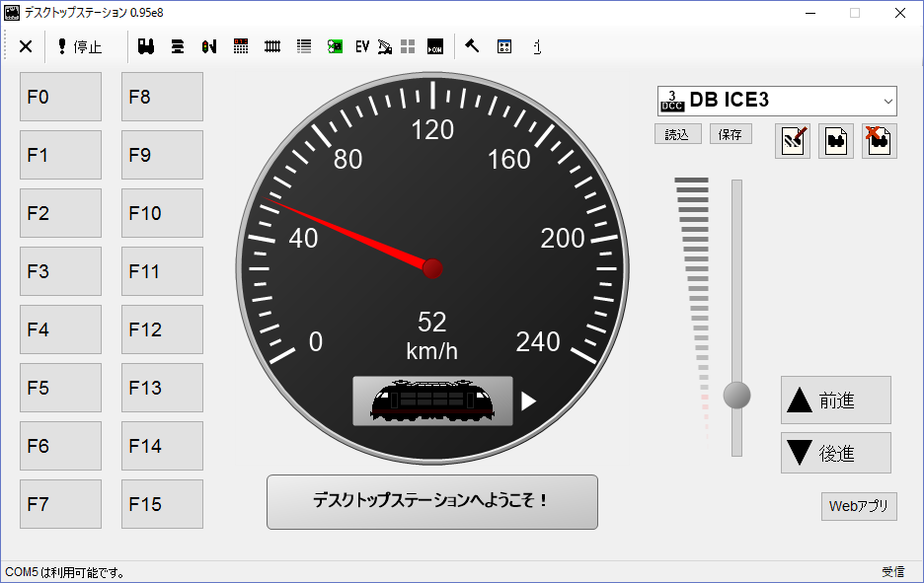Click the application icon in title bar

[12, 13]
